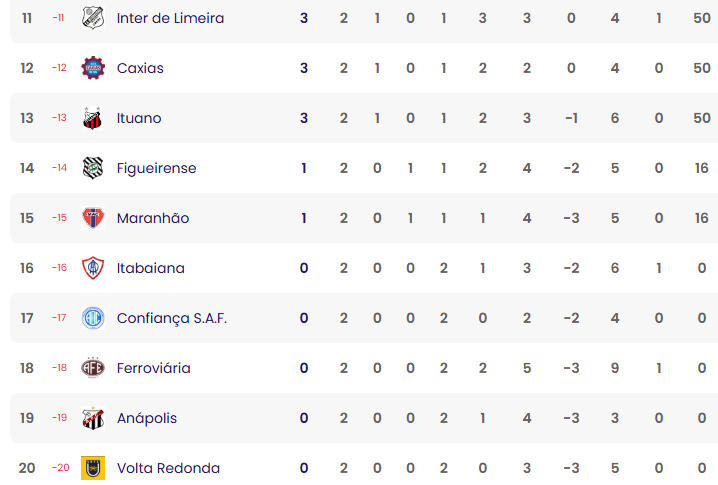The image size is (718, 485).
Task: Open the Ituano team name link
Action: tap(139, 118)
